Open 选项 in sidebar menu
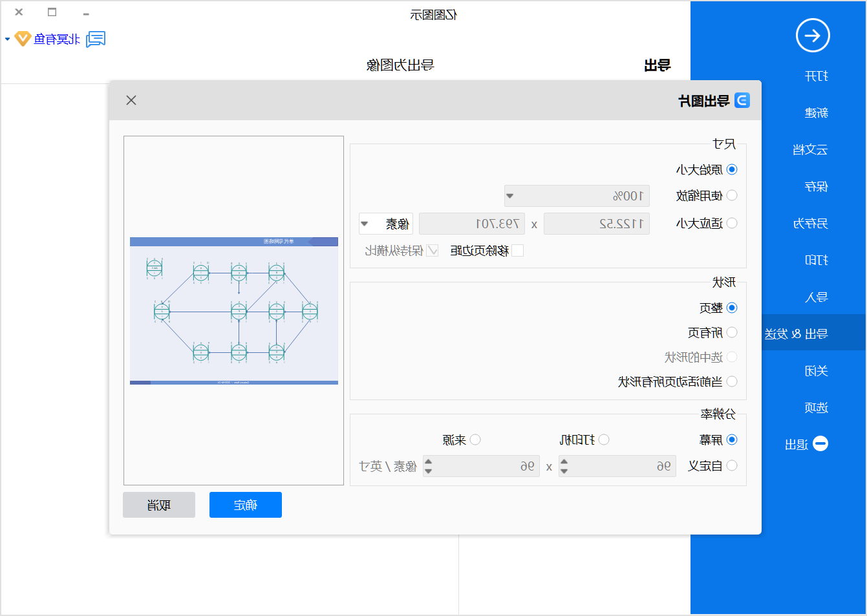 click(816, 408)
